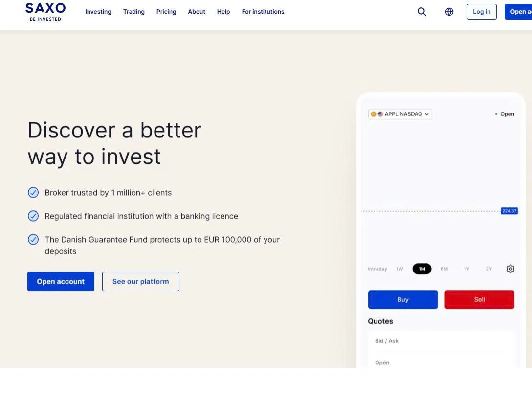This screenshot has width=532, height=408.
Task: Open chart settings gear icon
Action: pyautogui.click(x=510, y=269)
